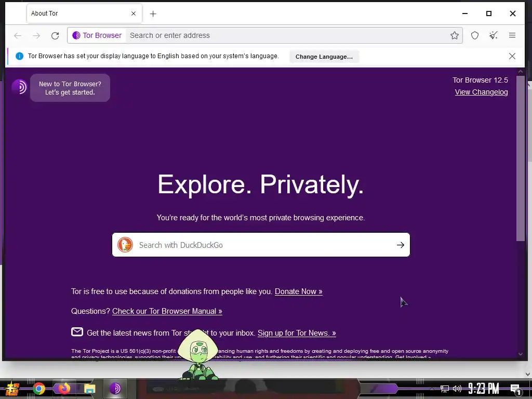Screen dimensions: 532x399
Task: Open a new tab with plus
Action: click(x=153, y=14)
